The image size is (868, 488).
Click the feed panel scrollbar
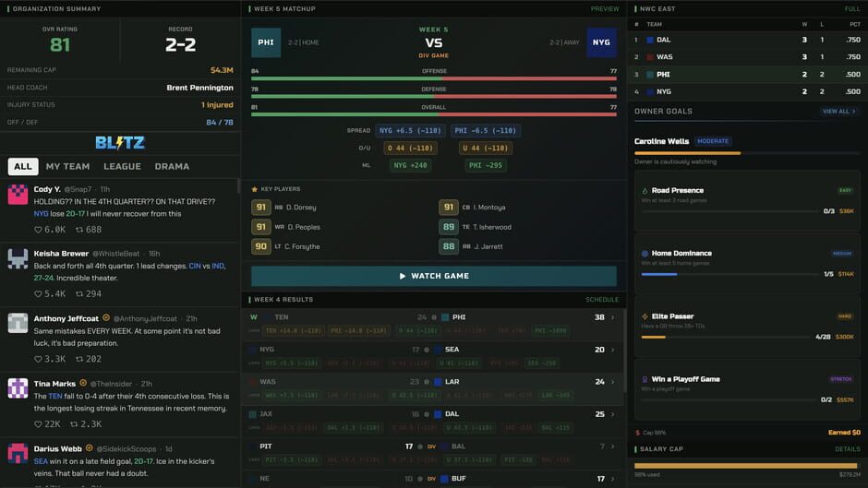pos(238,186)
